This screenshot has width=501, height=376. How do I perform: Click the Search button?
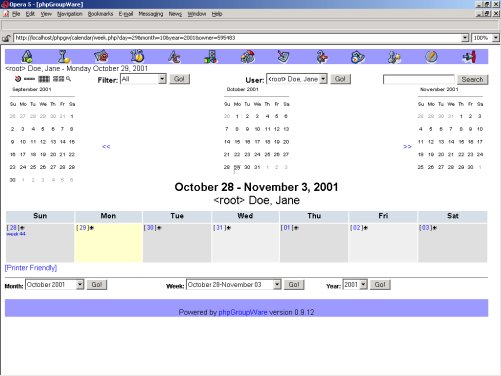coord(472,79)
